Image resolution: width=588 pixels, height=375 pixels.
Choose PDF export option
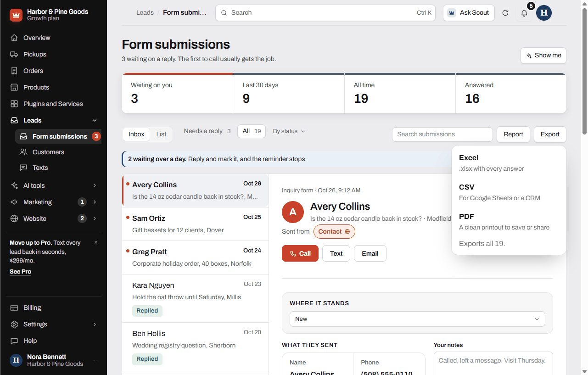509,222
